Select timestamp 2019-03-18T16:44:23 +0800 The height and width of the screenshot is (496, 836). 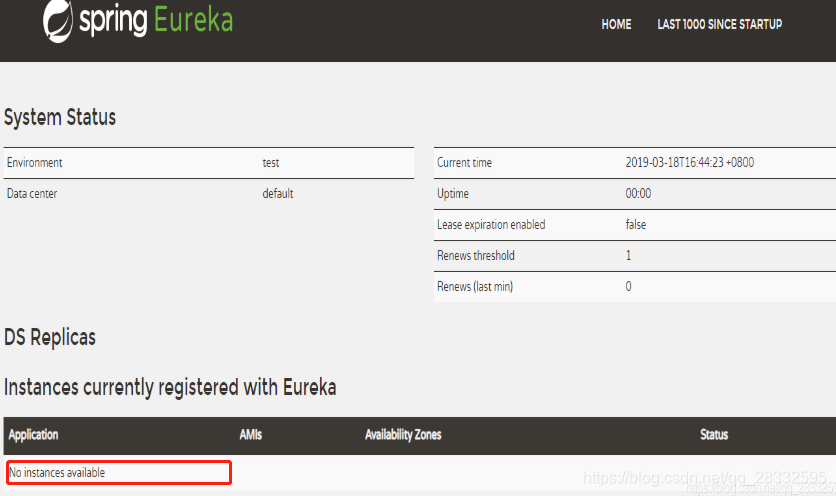tap(690, 163)
